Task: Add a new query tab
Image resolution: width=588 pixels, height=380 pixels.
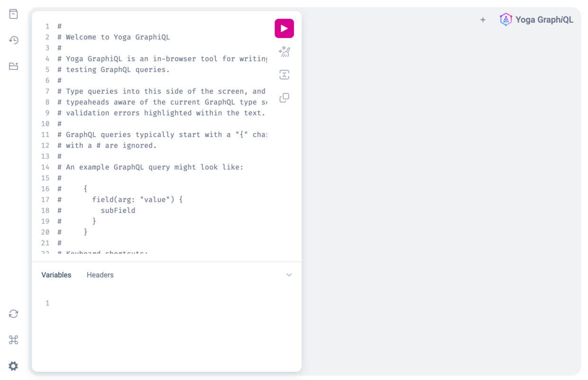Action: (483, 19)
